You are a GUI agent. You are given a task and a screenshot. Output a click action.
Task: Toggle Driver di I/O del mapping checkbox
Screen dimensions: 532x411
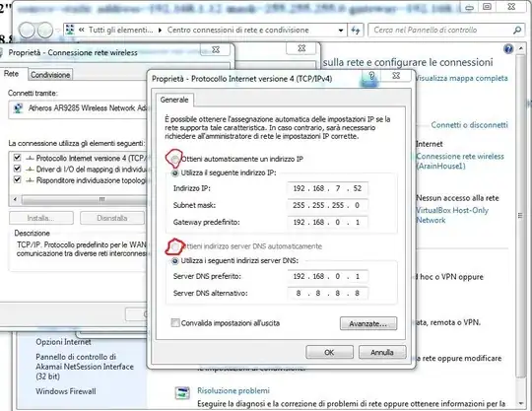[17, 169]
